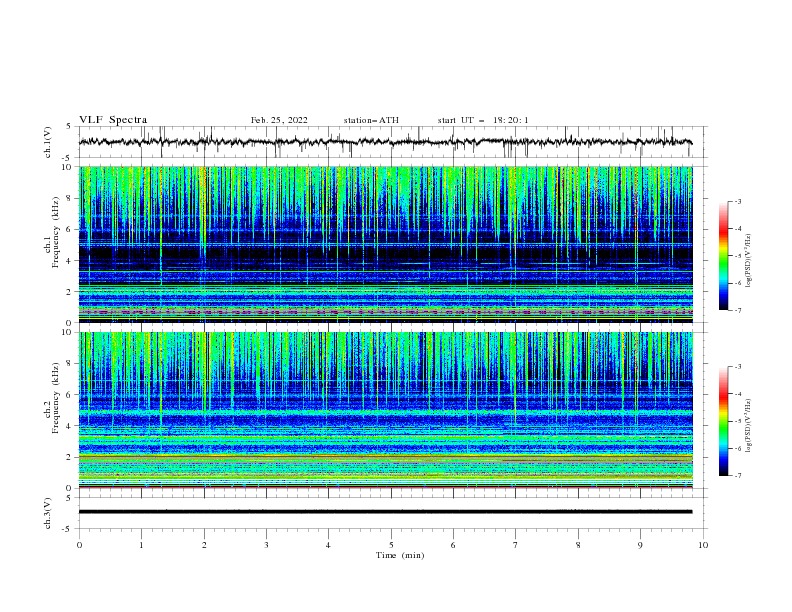
Task: Click the 'ch.3(V)' axis label
Action: click(x=48, y=513)
